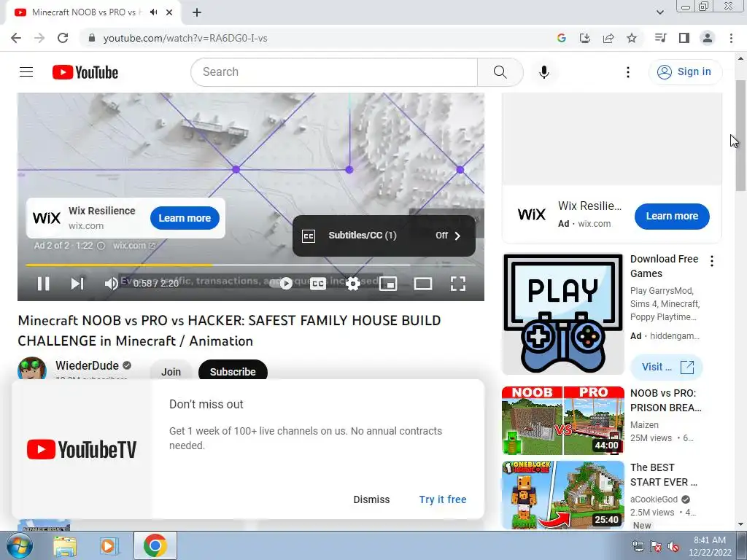This screenshot has width=747, height=560.
Task: Skip to next video with Next button
Action: 77,284
